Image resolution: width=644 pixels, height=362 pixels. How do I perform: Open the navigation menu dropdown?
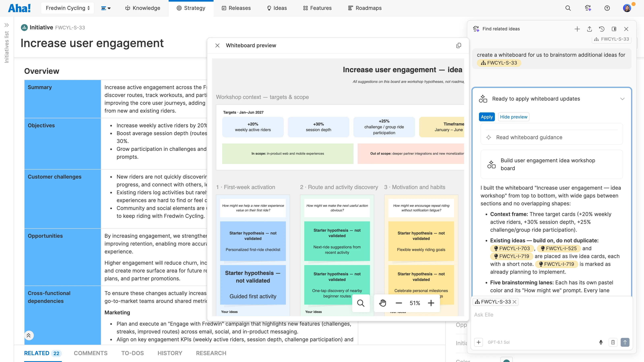click(x=105, y=8)
